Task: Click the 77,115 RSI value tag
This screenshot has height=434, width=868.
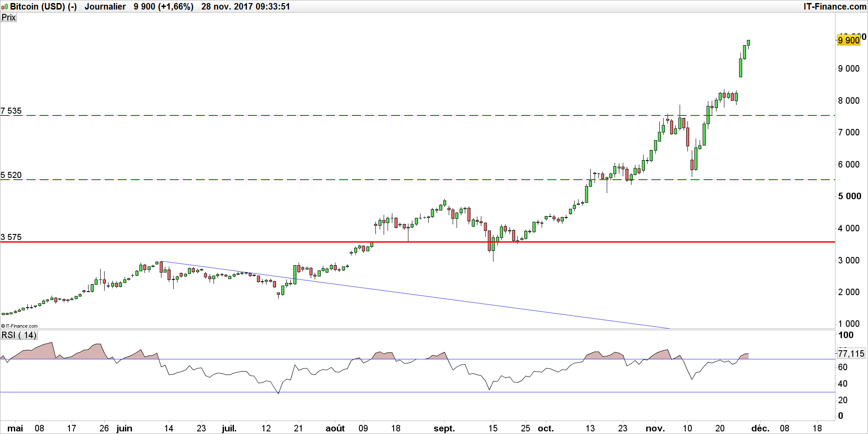Action: point(851,353)
